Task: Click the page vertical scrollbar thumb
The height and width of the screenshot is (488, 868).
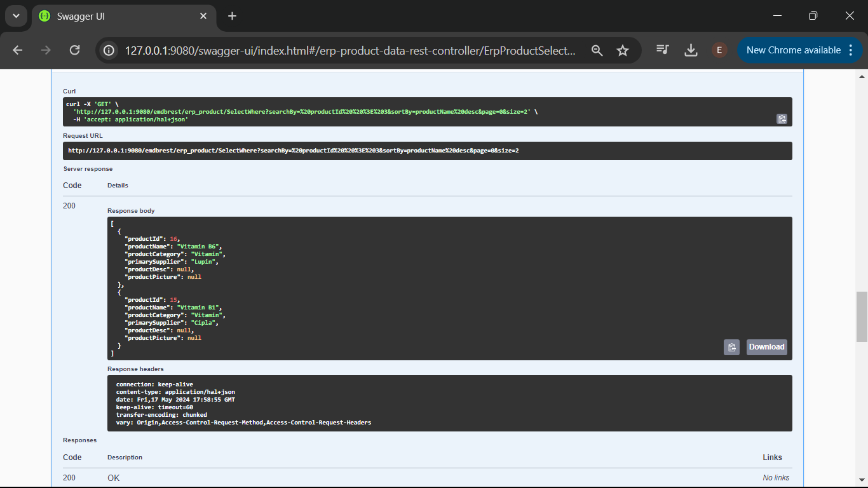Action: pyautogui.click(x=862, y=316)
